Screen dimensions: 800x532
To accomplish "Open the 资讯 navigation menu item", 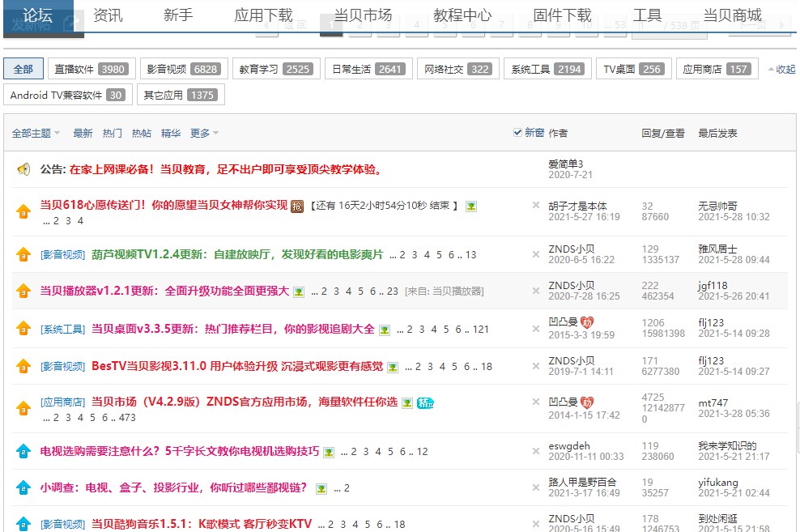I will click(109, 15).
